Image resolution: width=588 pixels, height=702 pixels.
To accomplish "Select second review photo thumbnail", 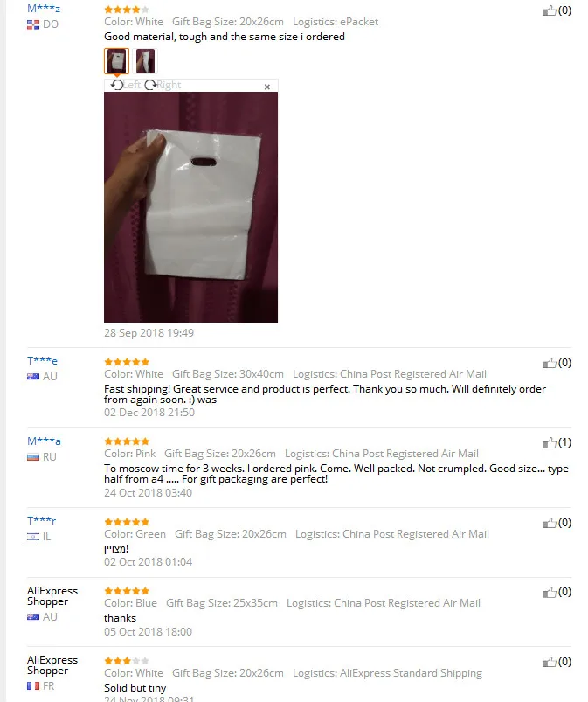I will click(x=145, y=61).
